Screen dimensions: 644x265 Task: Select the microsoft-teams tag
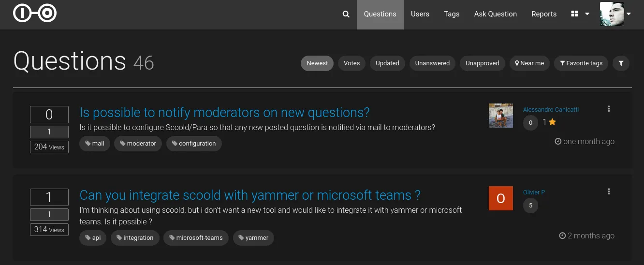point(196,238)
